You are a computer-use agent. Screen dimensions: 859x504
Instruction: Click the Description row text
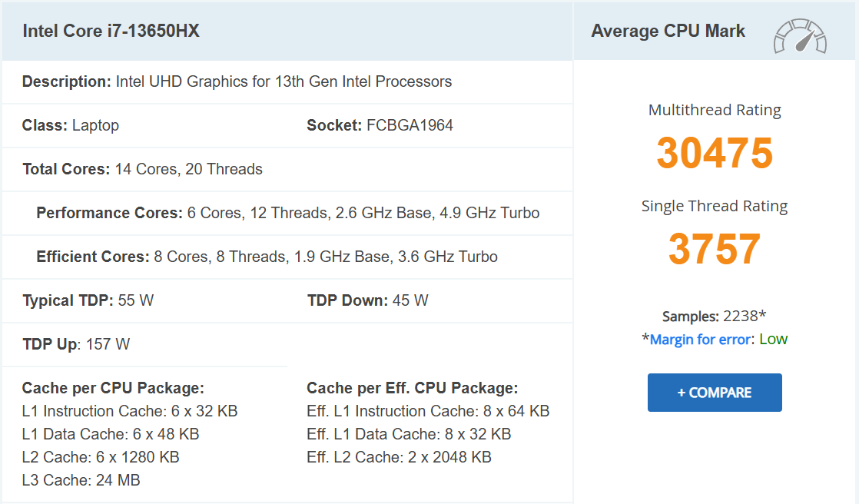pos(237,81)
